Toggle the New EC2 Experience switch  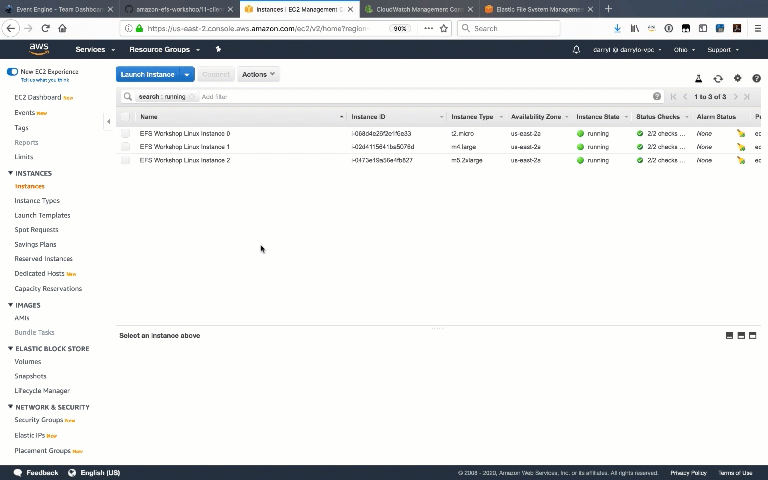pos(12,72)
